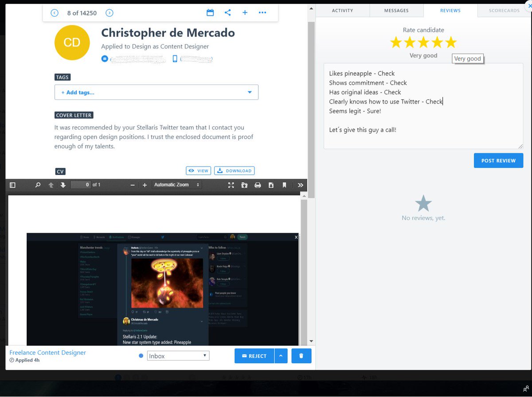Click the candidate panel vertical scrollbar
This screenshot has width=532, height=397.
[311, 110]
